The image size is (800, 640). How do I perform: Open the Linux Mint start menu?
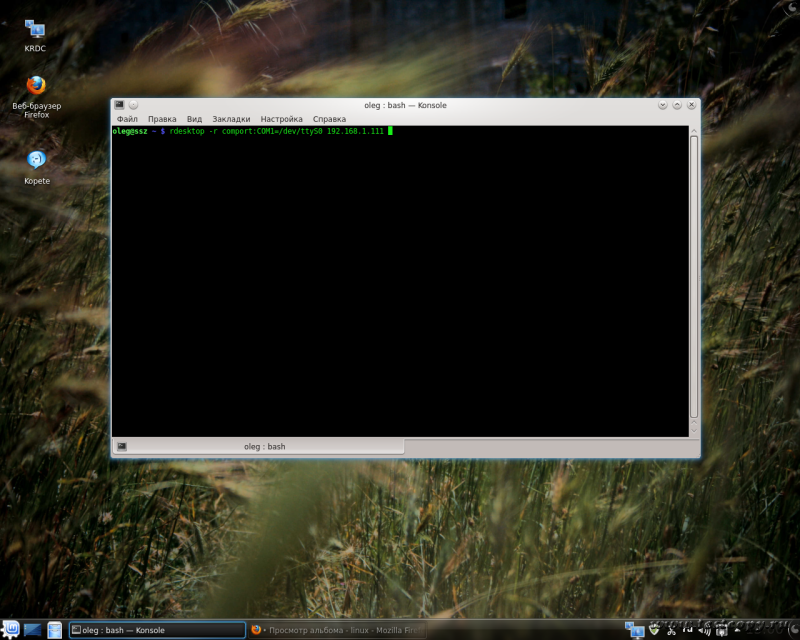(10, 630)
